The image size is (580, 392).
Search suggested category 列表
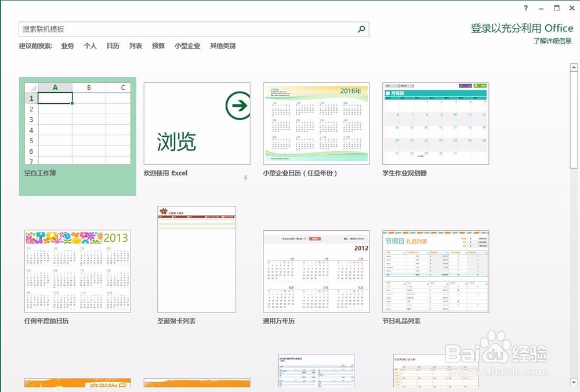[135, 46]
